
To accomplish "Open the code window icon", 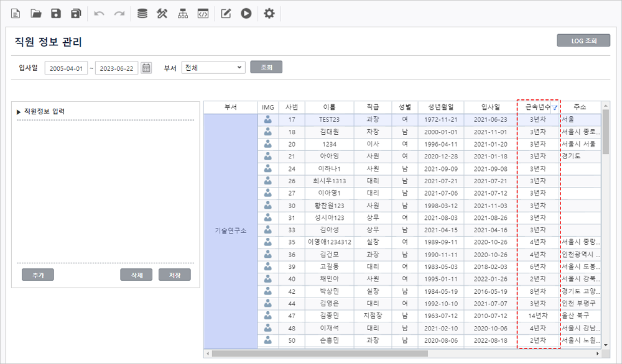I will tap(203, 14).
